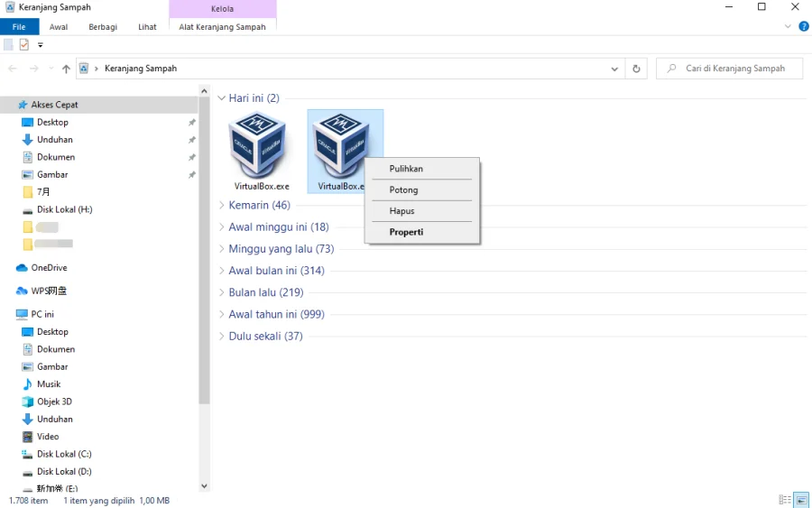The image size is (812, 508).
Task: Select PC ini in navigation pane
Action: [42, 314]
